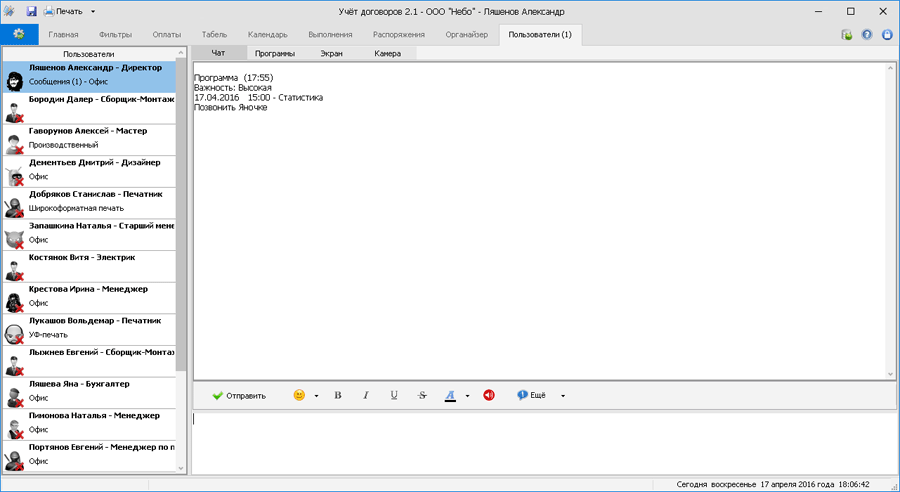
Task: Toggle bold formatting
Action: [x=338, y=395]
